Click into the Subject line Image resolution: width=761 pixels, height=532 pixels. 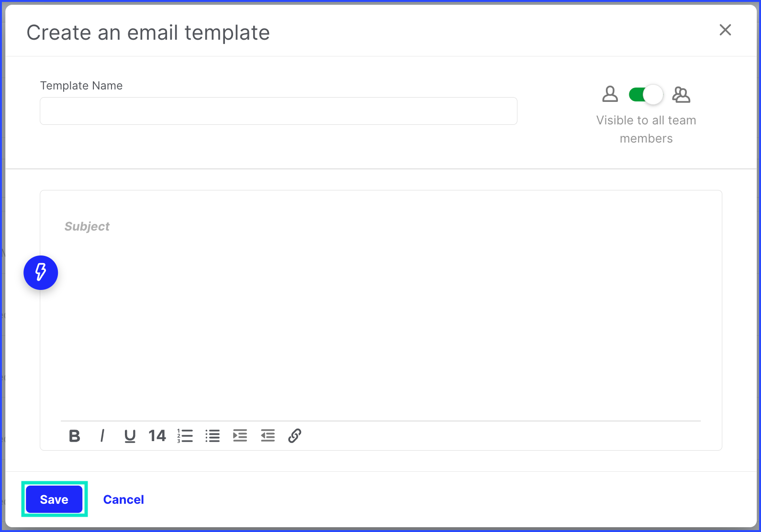381,226
